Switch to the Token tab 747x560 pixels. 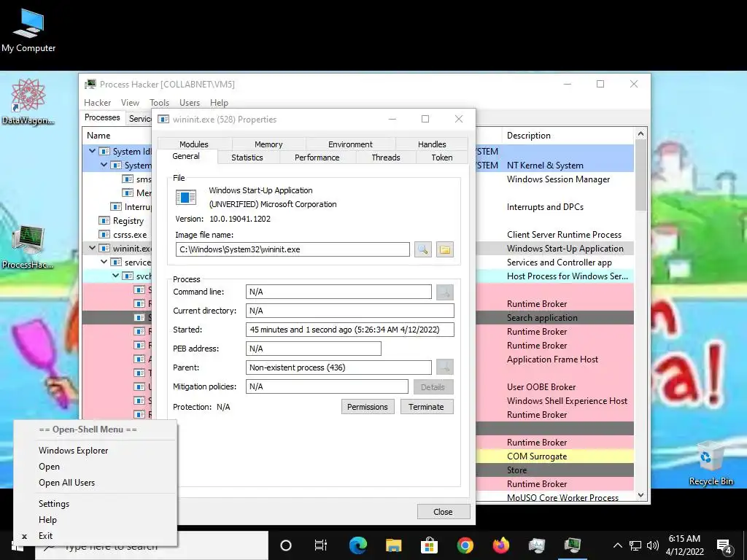(x=441, y=157)
